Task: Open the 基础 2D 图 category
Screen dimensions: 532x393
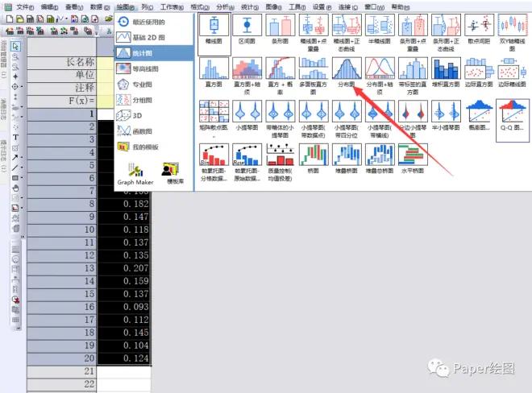Action: pos(155,37)
